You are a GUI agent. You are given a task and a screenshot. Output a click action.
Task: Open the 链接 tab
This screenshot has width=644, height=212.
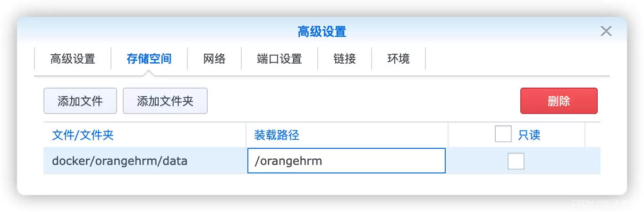pos(345,59)
